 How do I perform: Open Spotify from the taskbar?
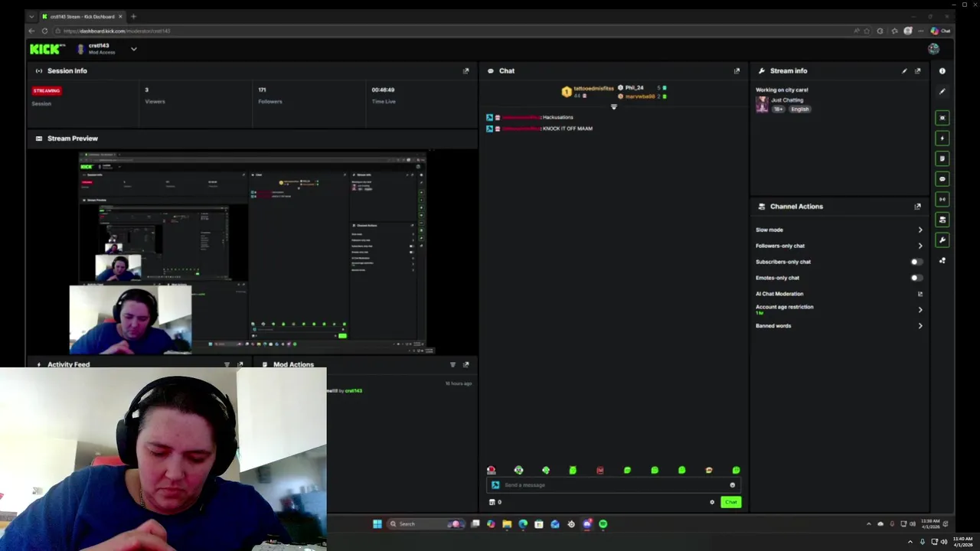(x=603, y=524)
